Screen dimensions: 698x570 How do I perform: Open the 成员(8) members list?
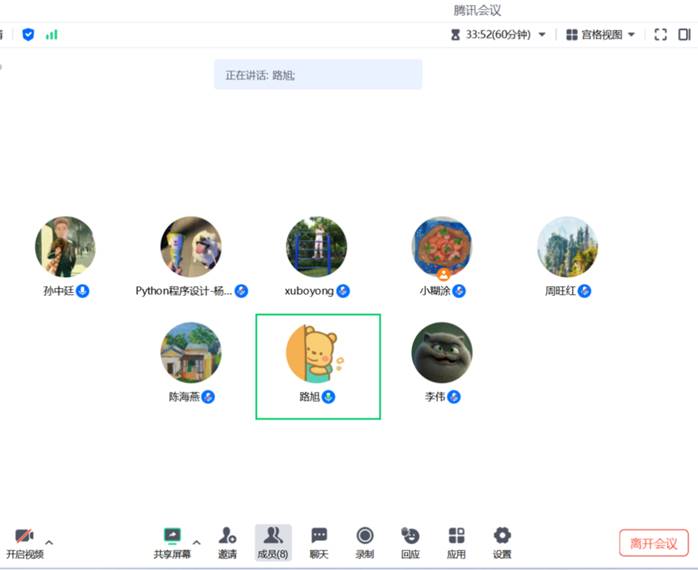coord(272,541)
